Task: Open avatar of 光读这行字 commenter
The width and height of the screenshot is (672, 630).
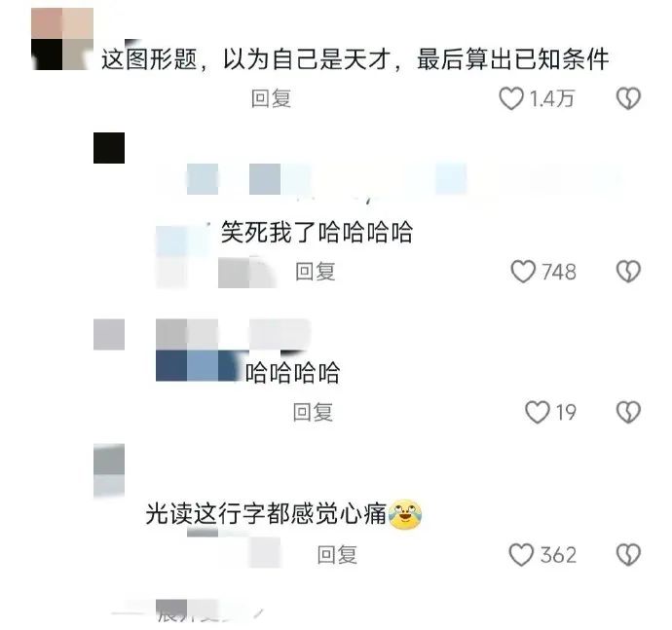Action: pos(109,470)
